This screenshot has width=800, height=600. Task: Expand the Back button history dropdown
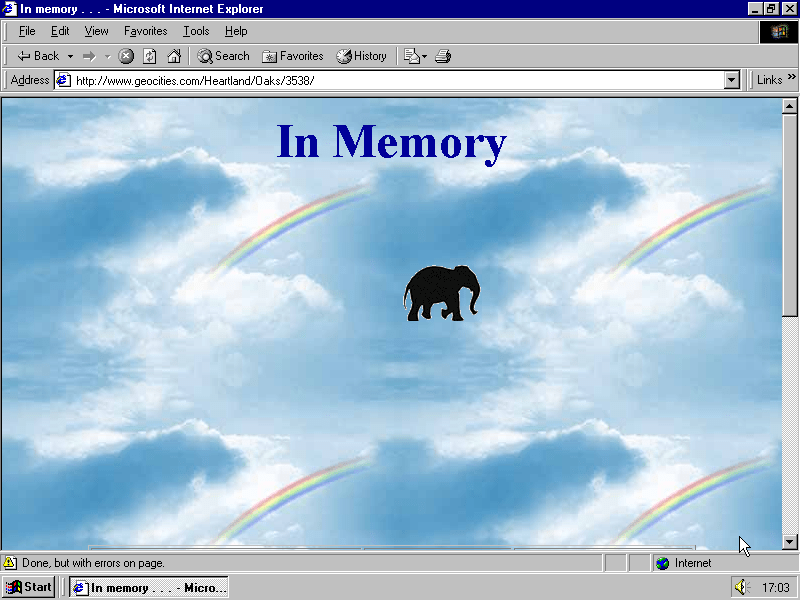pos(71,56)
